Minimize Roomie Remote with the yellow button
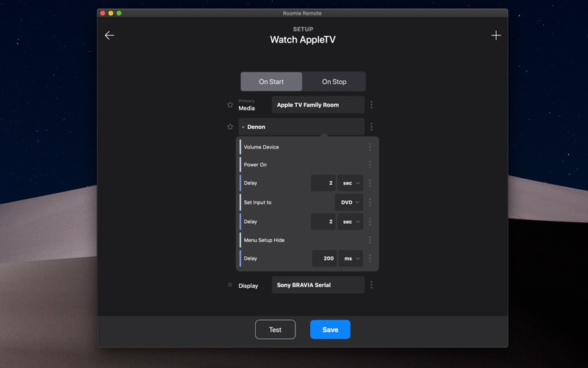 coord(111,13)
